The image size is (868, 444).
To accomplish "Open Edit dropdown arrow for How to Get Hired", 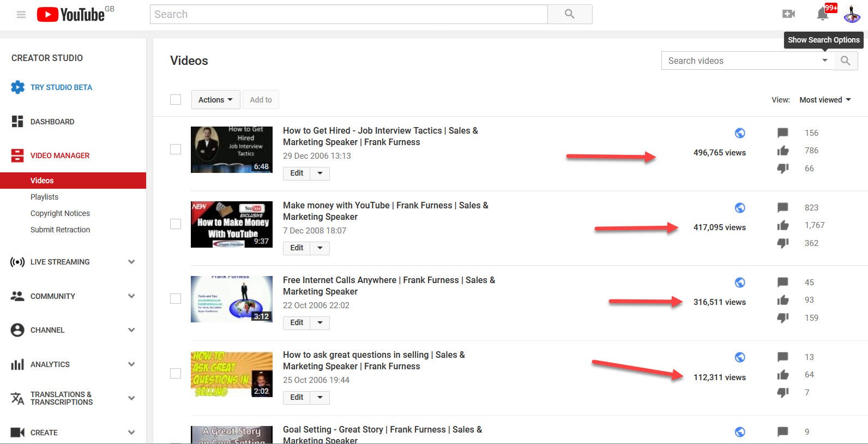I will pyautogui.click(x=320, y=173).
